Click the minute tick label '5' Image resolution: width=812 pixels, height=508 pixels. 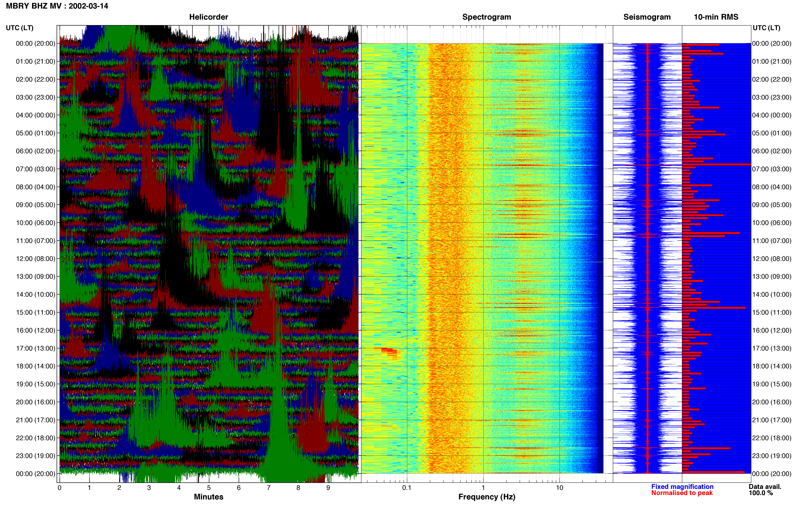pos(209,488)
